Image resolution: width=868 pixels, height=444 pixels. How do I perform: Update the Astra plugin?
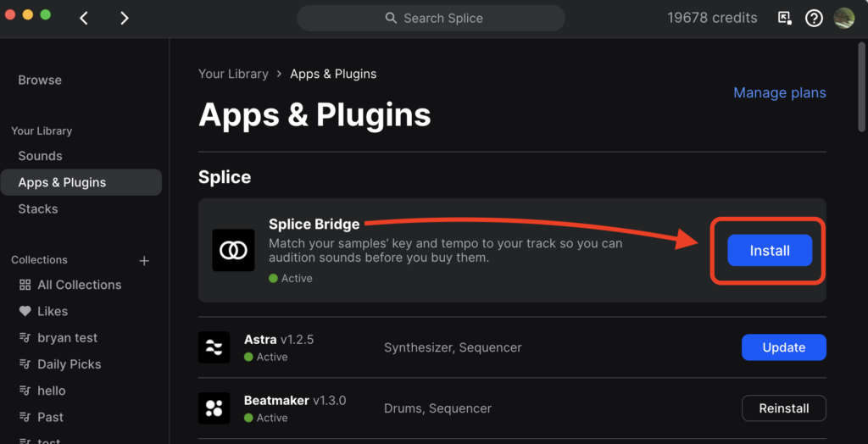(x=784, y=347)
